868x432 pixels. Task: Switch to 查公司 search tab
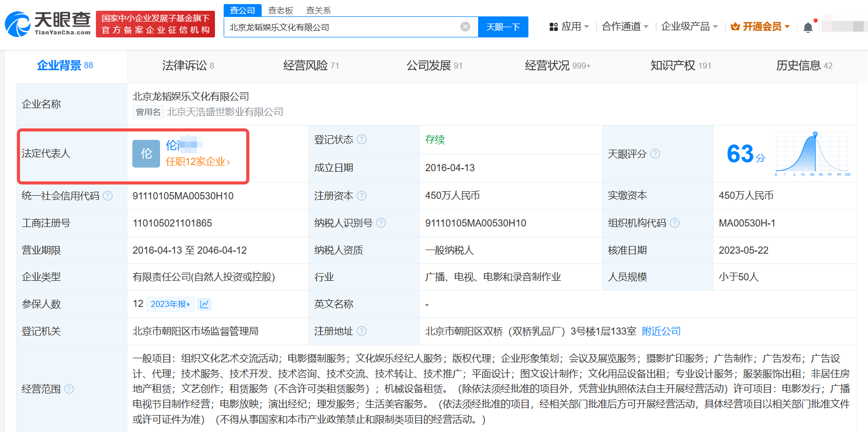pyautogui.click(x=243, y=10)
